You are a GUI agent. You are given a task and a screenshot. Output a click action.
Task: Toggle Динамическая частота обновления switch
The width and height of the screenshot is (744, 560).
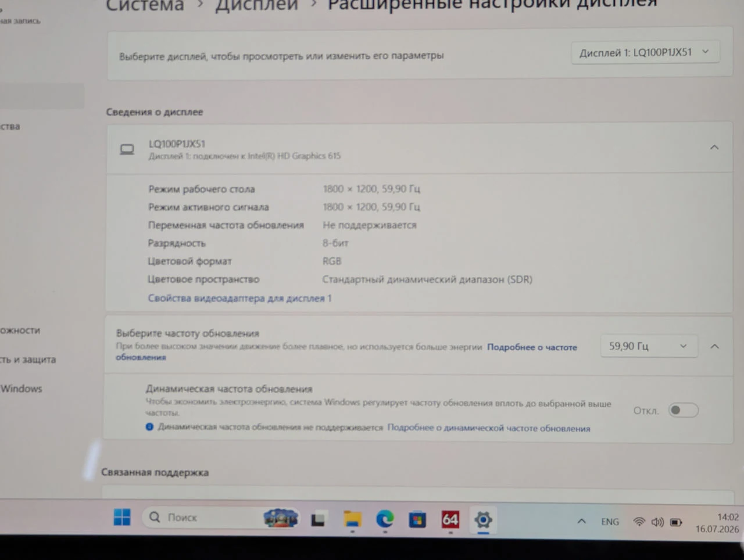tap(683, 410)
